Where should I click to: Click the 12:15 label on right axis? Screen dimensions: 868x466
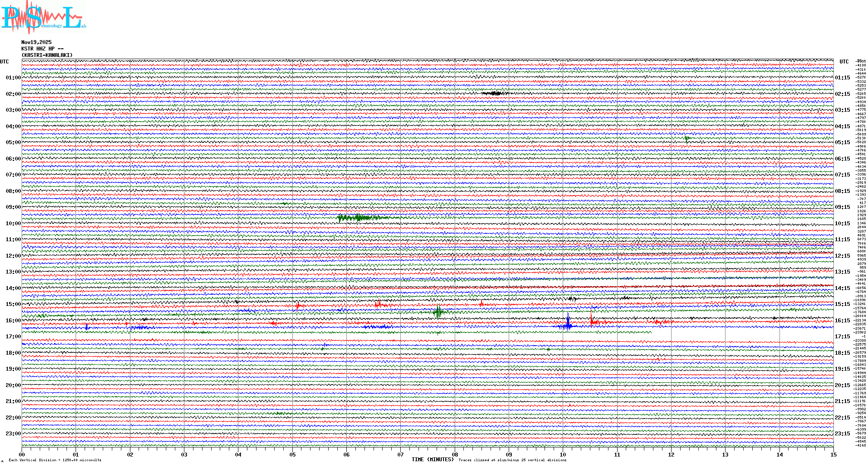tap(842, 256)
